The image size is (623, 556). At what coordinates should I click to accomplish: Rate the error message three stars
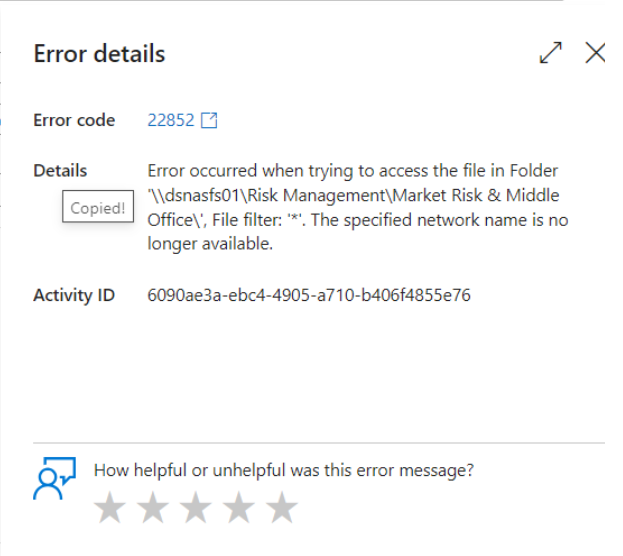tap(195, 507)
